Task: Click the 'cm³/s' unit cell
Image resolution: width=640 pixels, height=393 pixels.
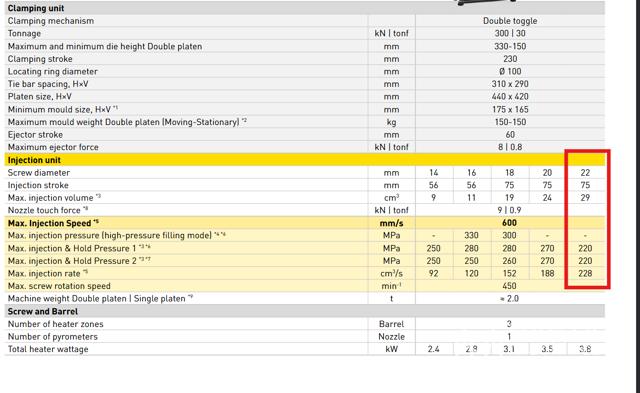Action: (x=391, y=273)
